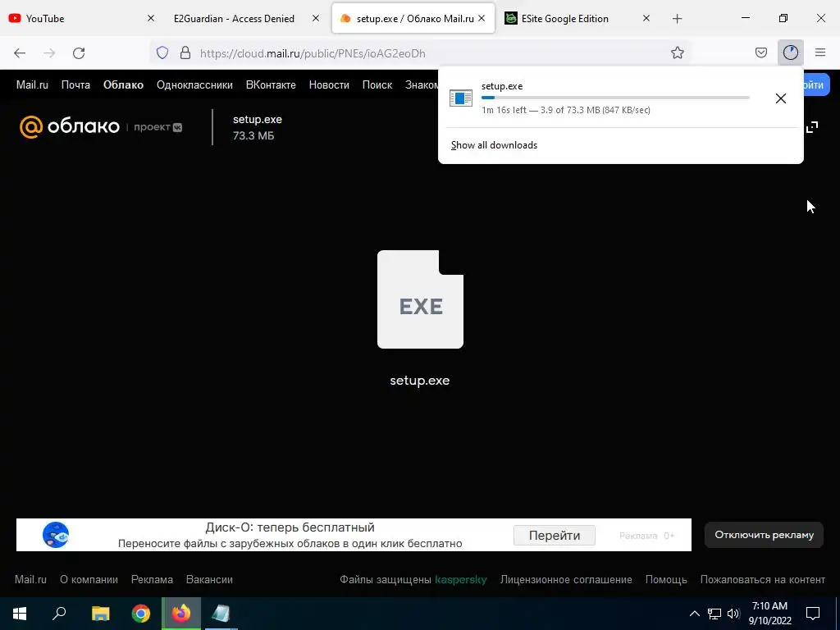Close the YouTube tab
The height and width of the screenshot is (630, 840).
point(151,18)
